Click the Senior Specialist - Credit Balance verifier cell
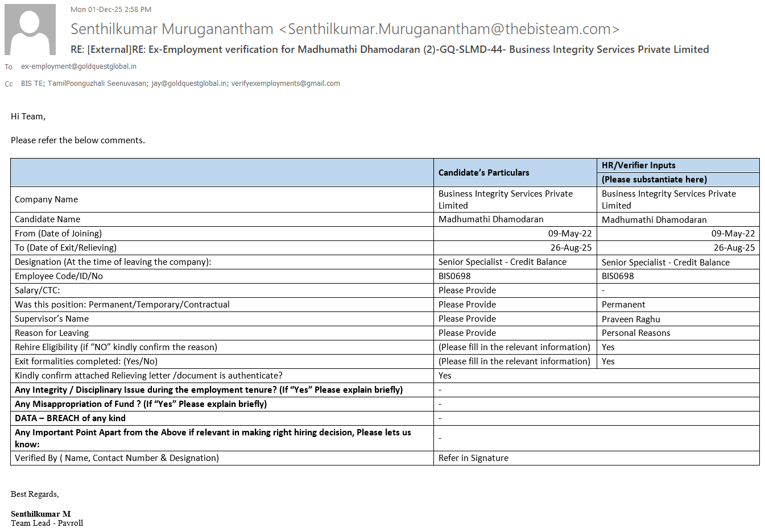Screen dimensions: 765x532 point(665,263)
